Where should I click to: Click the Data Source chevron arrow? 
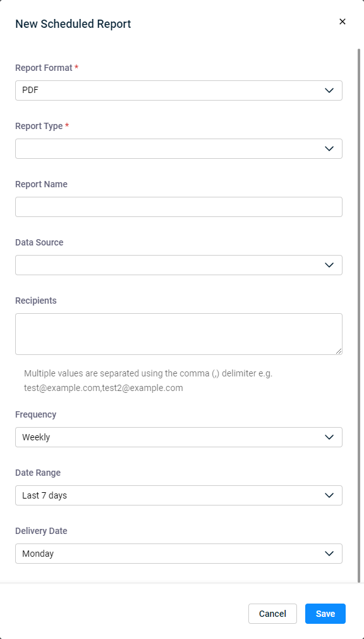(329, 265)
